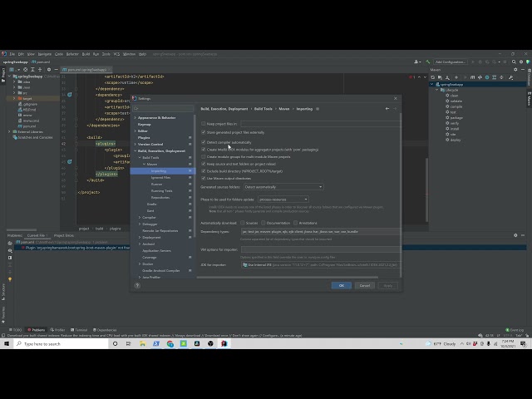Toggle 'Create IntelliJ IDEA modules for aggregator projects'
The height and width of the screenshot is (399, 532).
point(203,150)
